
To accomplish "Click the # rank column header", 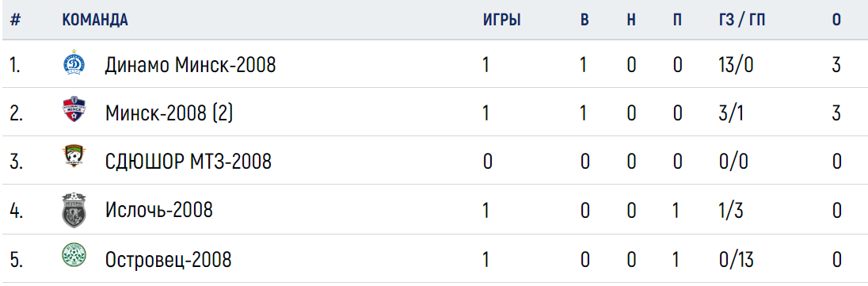I will click(x=16, y=20).
